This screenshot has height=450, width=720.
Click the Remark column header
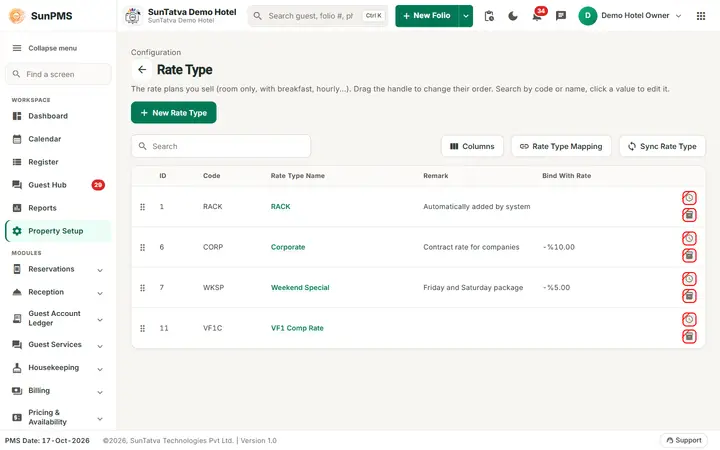click(436, 176)
